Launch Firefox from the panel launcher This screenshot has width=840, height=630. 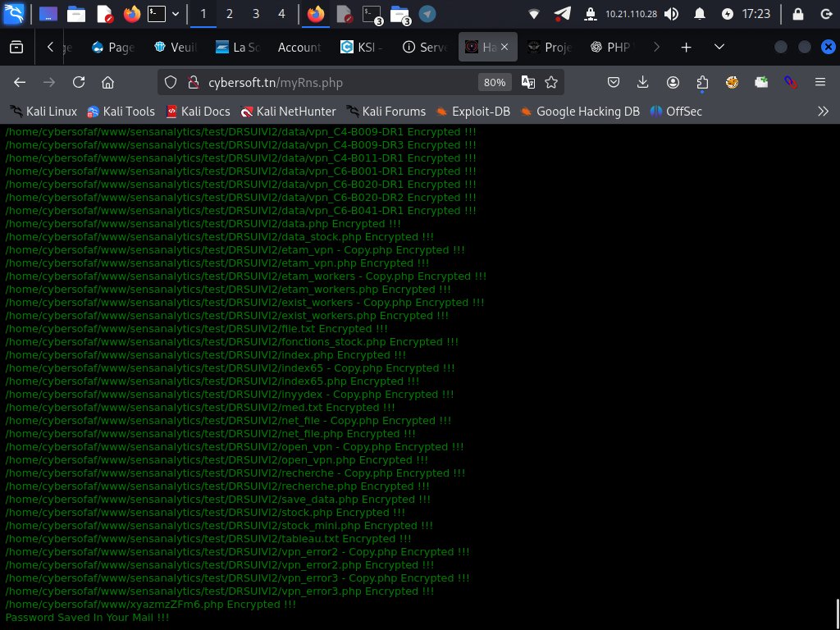132,14
